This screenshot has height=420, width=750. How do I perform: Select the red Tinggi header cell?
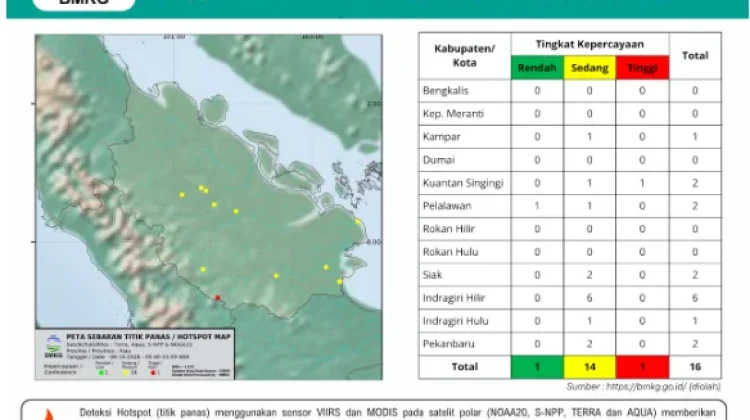click(x=642, y=67)
